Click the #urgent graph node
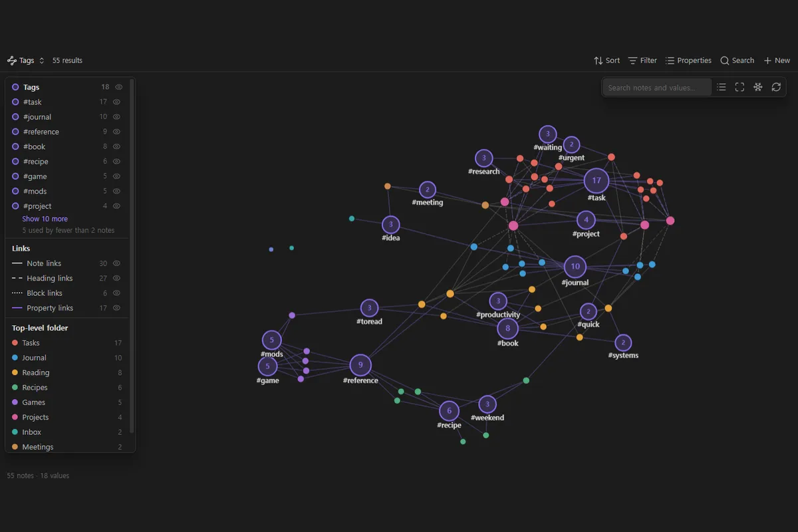 point(571,145)
